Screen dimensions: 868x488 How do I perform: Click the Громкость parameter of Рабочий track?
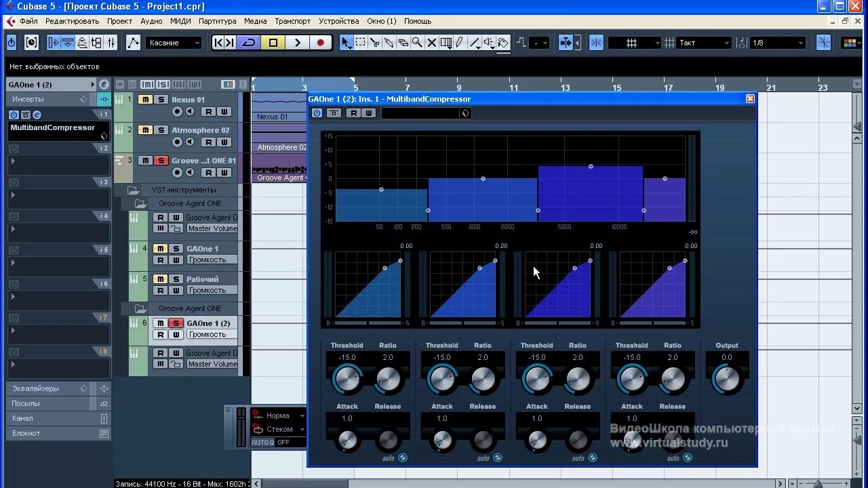212,290
